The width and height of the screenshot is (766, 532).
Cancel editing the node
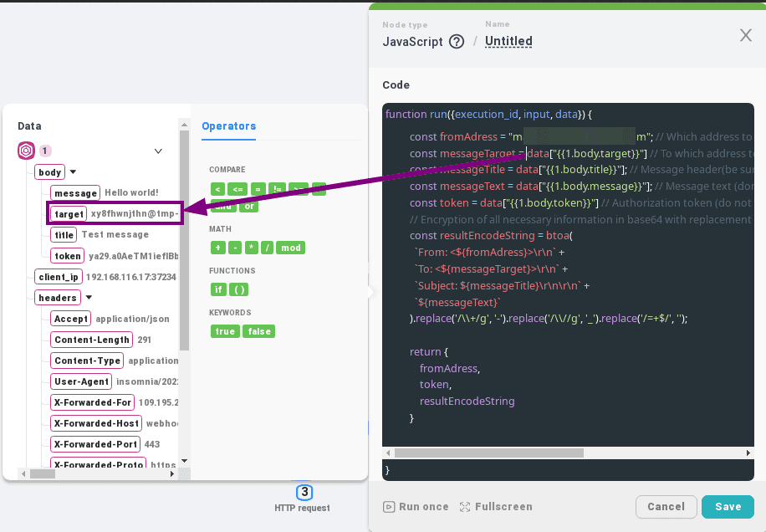coord(666,507)
